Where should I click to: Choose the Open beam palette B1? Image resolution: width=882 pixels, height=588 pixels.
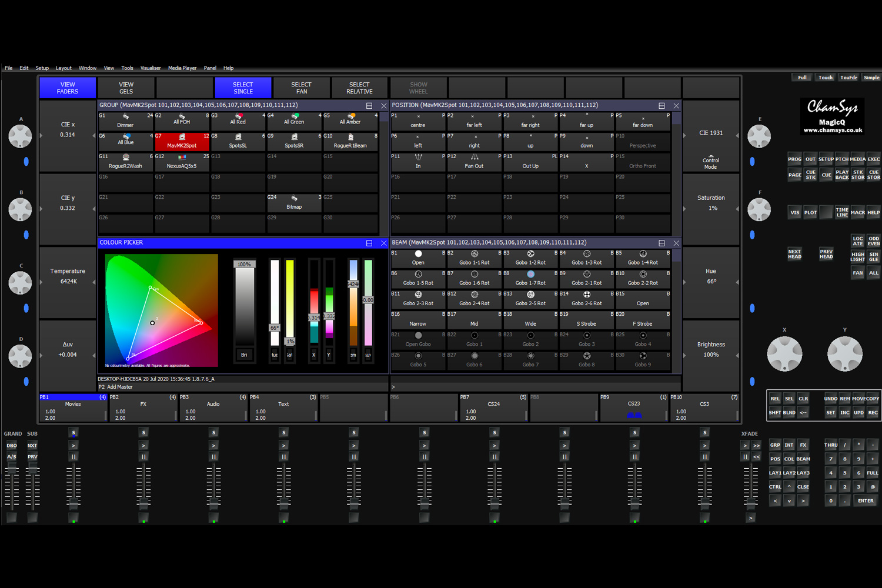click(x=418, y=259)
